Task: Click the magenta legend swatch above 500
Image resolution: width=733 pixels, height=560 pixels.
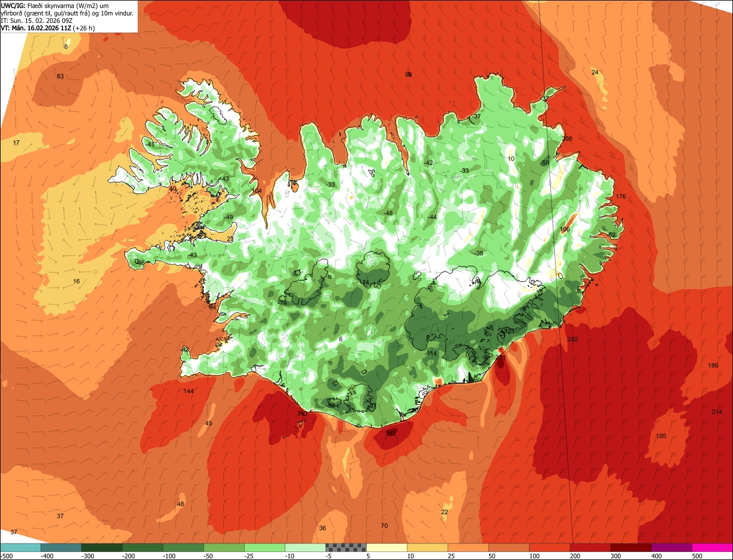Action: [x=712, y=547]
